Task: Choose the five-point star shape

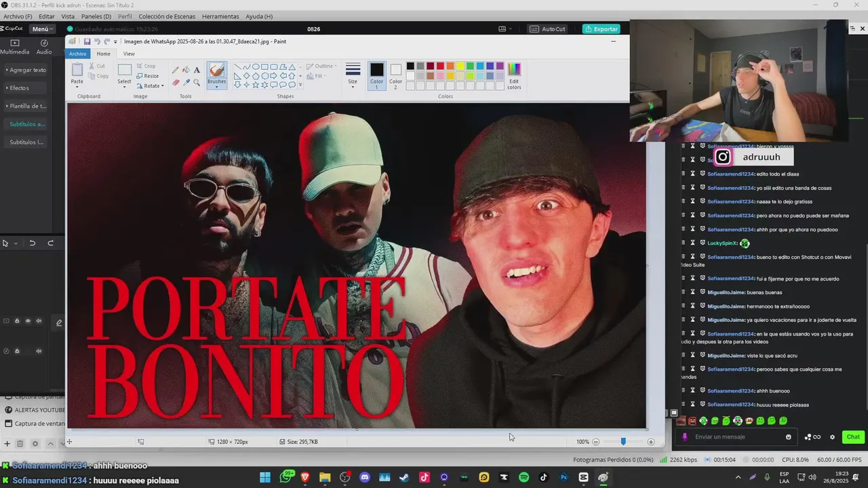Action: 256,85
